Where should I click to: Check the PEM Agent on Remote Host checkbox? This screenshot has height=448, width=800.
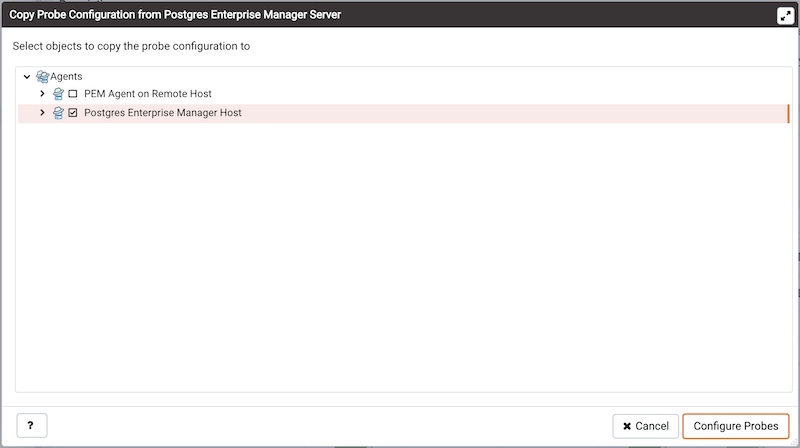click(73, 94)
